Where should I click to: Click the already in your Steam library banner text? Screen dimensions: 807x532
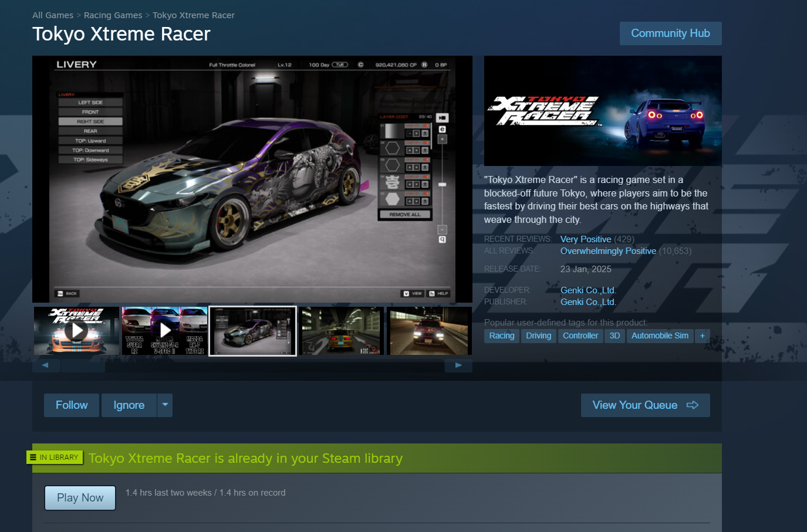pyautogui.click(x=245, y=458)
